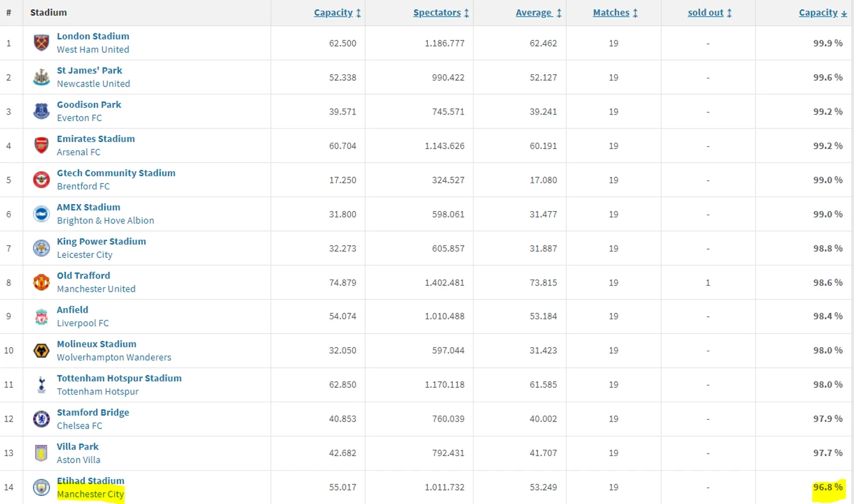Click the West Ham United crest icon
The image size is (854, 504).
(41, 43)
